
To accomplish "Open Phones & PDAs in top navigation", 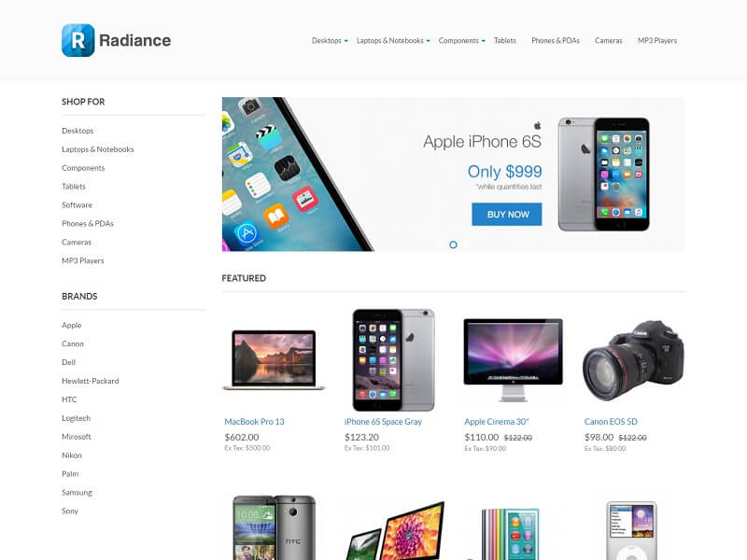I will click(x=556, y=41).
